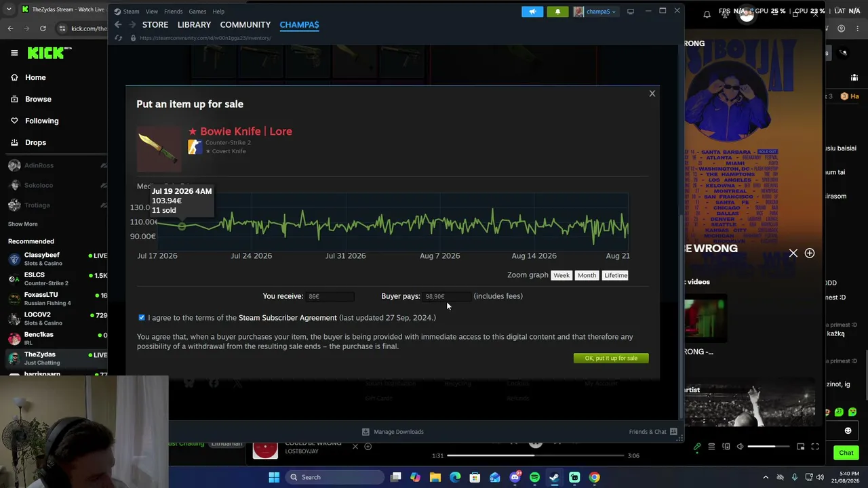Open the emoji picker in Kick chat
Viewport: 868px width, 488px height.
[848, 431]
